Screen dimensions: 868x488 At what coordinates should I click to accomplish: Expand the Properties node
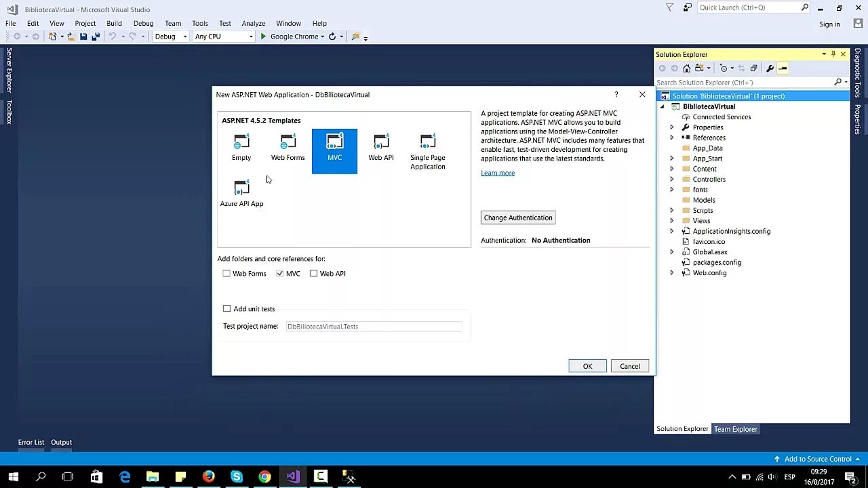[x=672, y=127]
